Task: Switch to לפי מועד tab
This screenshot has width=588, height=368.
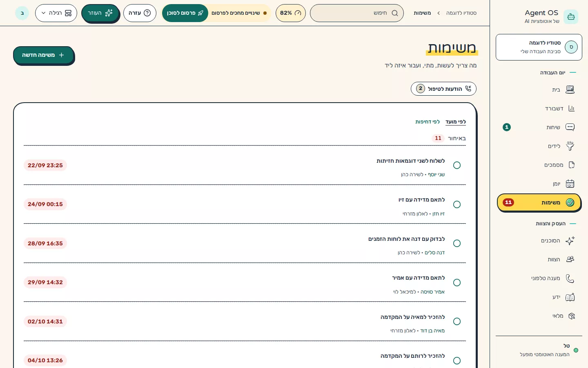Action: pyautogui.click(x=456, y=122)
